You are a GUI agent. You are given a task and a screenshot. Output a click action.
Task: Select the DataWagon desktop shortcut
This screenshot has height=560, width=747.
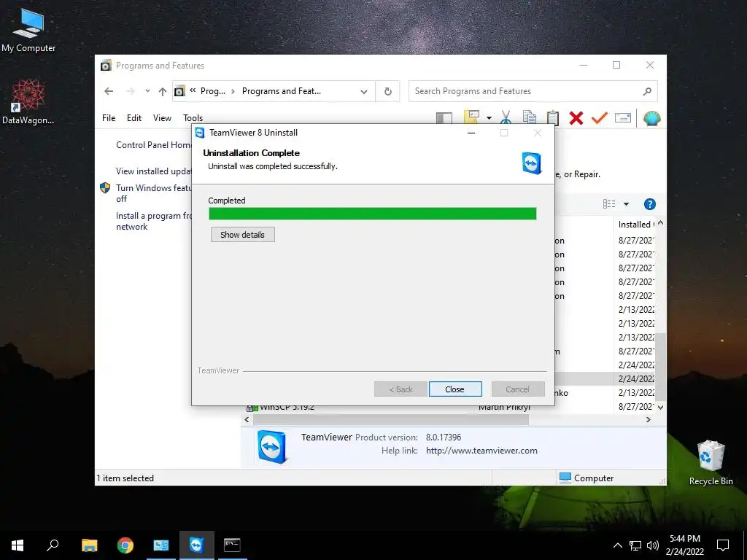(28, 102)
